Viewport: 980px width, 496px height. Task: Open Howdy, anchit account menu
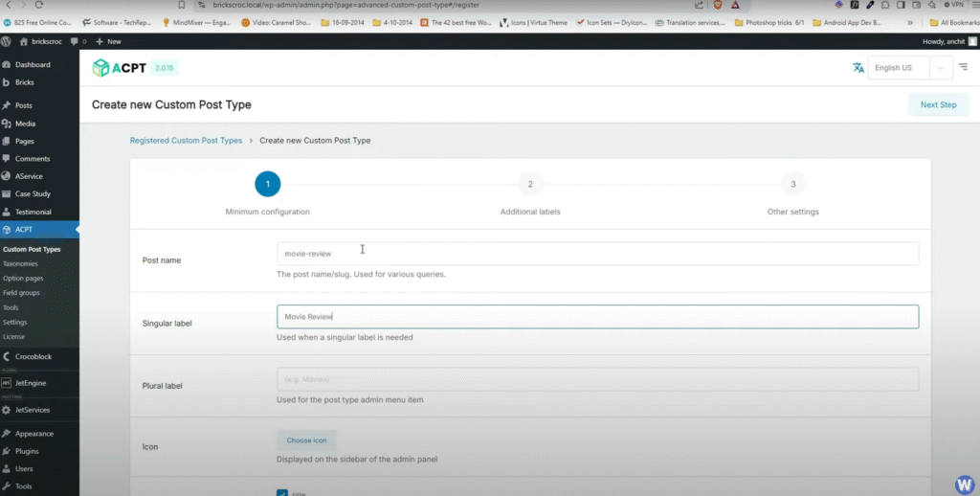click(950, 41)
